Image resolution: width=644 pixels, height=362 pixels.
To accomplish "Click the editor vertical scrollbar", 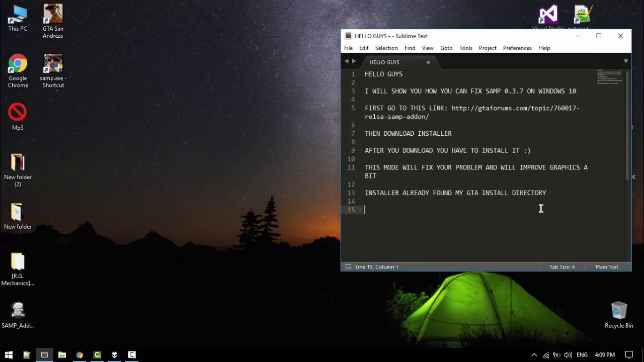I will point(628,125).
